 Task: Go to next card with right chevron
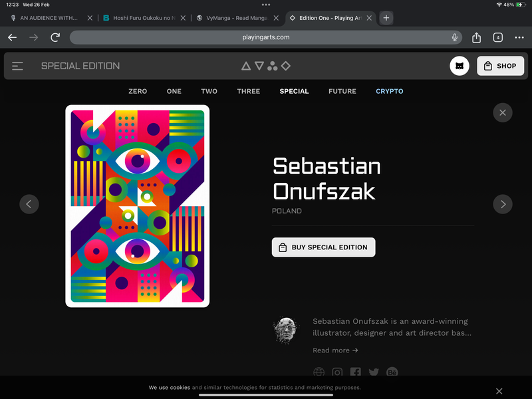tap(503, 204)
